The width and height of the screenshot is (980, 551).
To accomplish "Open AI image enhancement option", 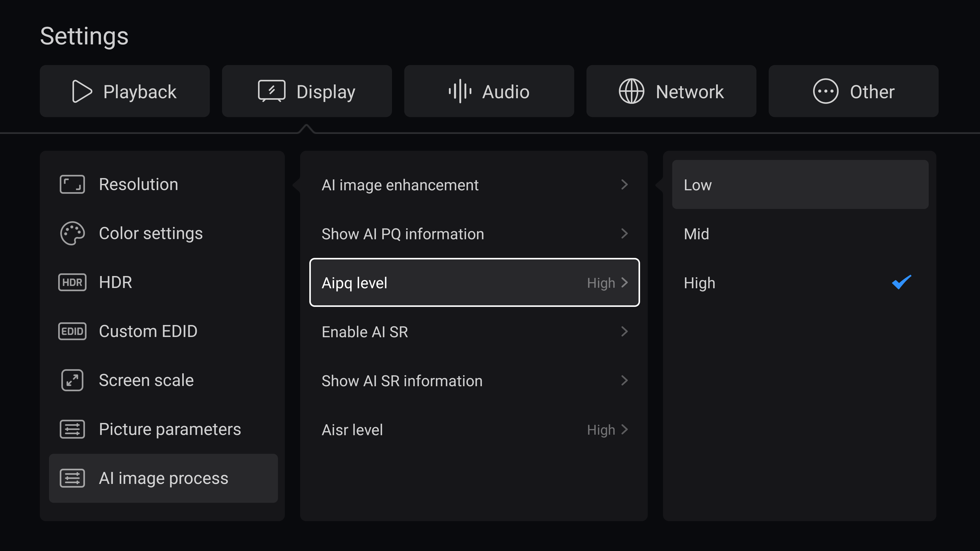I will (475, 184).
